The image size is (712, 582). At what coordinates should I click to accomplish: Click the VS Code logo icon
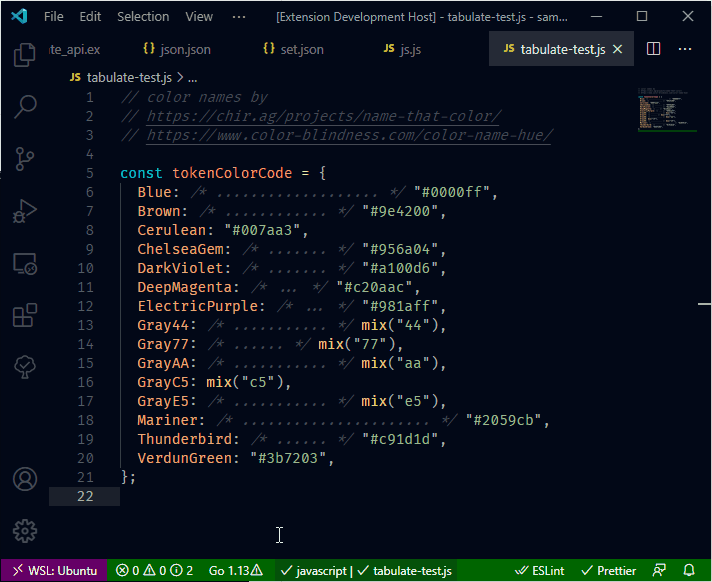tap(19, 16)
